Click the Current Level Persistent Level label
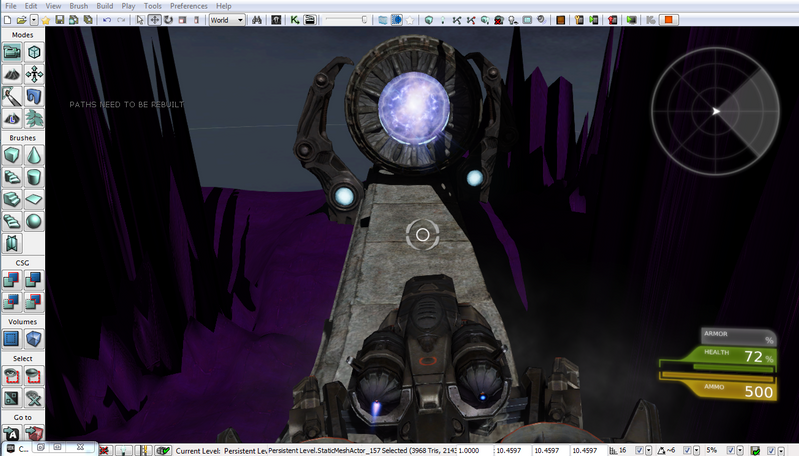 tap(221, 450)
